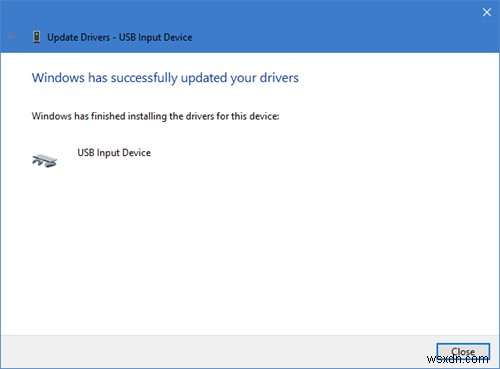The image size is (500, 369).
Task: Click the Close button at the bottom
Action: 463,352
